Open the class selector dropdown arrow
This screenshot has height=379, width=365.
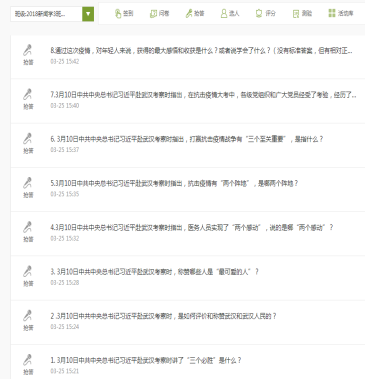click(x=88, y=14)
